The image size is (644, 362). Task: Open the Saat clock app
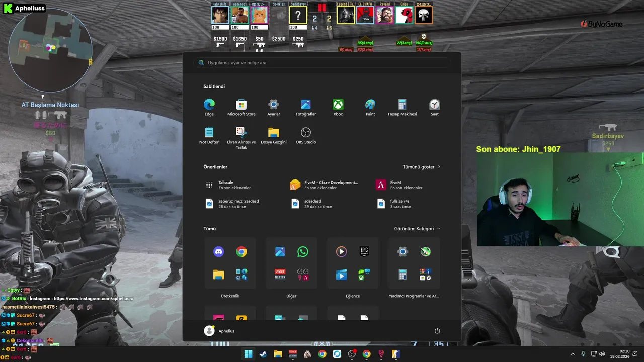click(x=435, y=107)
